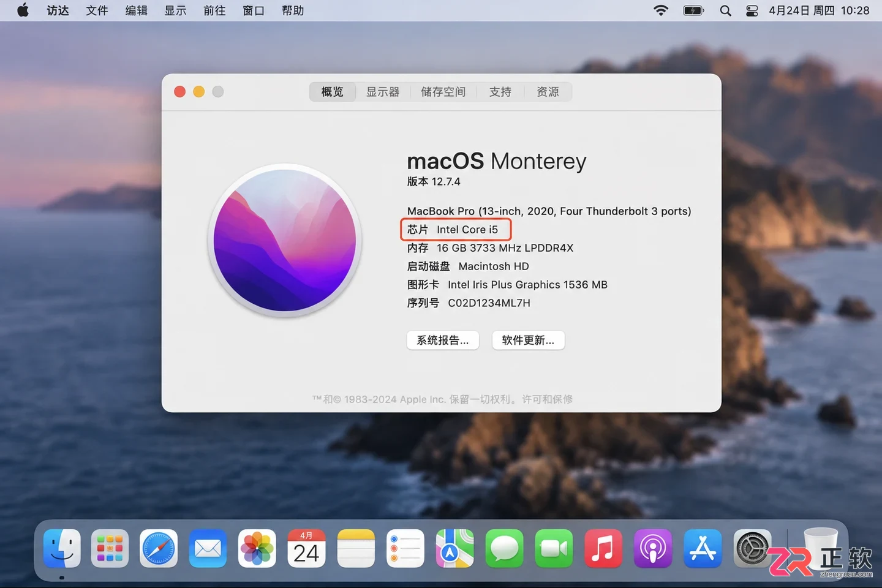Open the Apple menu
The image size is (882, 588).
coord(23,10)
